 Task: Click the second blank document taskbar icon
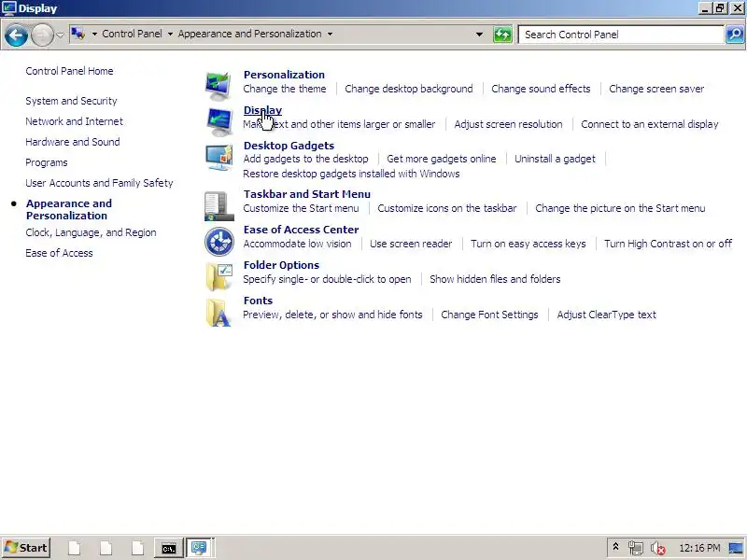click(x=106, y=548)
